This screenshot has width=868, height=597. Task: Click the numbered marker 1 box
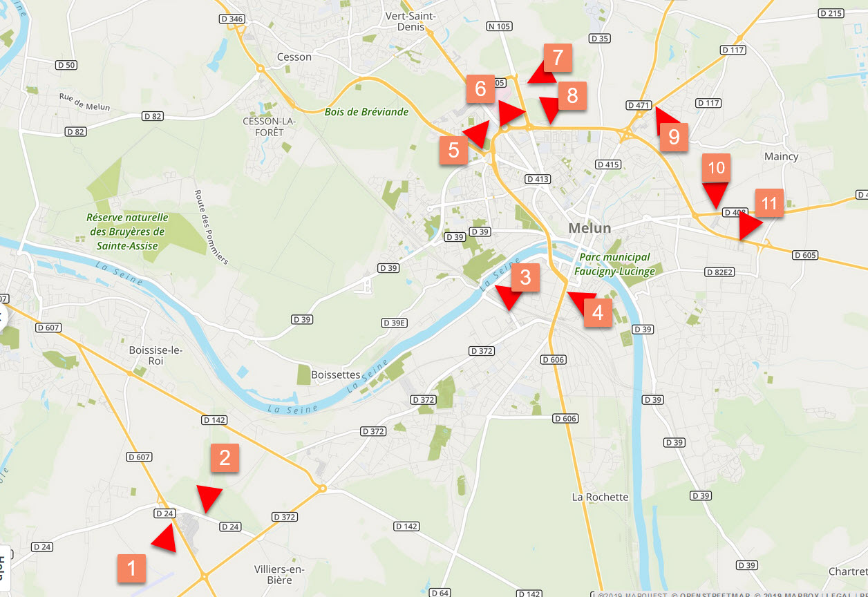coord(131,568)
